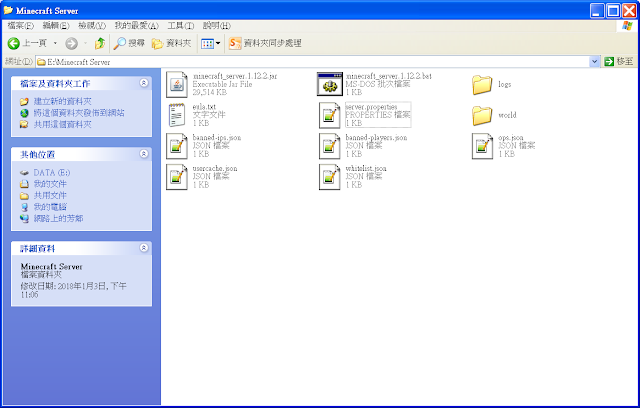Click the 移至 Go button
This screenshot has width=640, height=408.
coord(619,62)
